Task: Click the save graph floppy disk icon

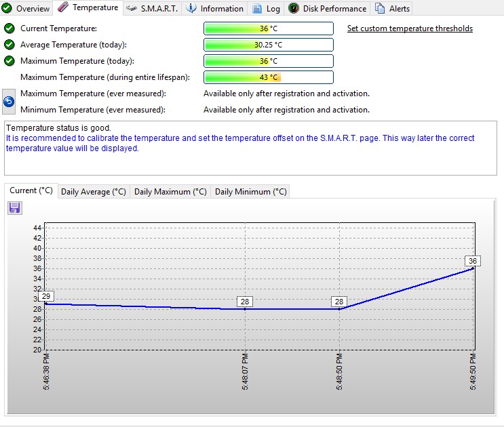Action: 15,208
